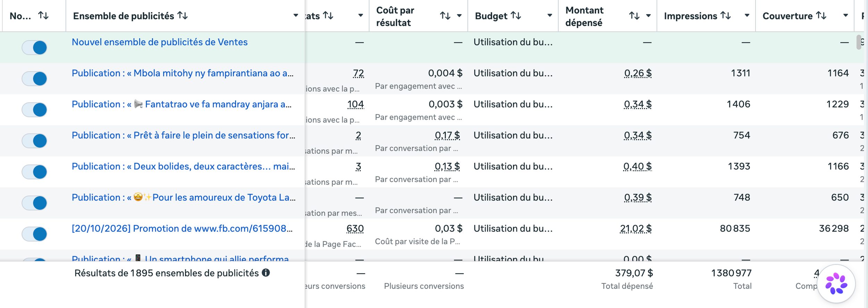Screen dimensions: 868x308
Task: Toggle the Mbola mitohy publication ad set
Action: (x=34, y=78)
